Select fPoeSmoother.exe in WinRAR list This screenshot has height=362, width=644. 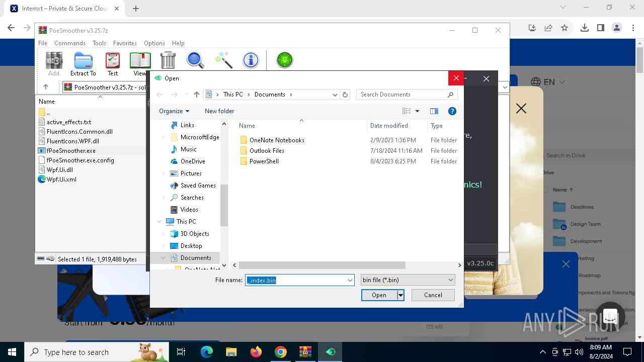pos(71,151)
